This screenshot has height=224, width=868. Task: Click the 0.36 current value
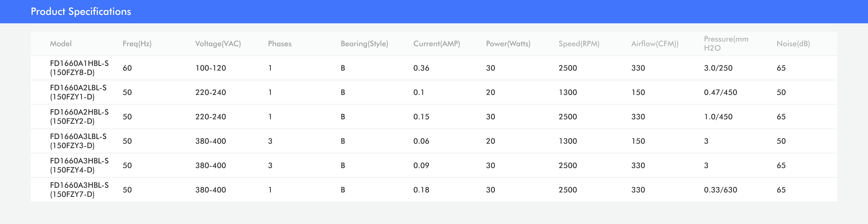421,68
